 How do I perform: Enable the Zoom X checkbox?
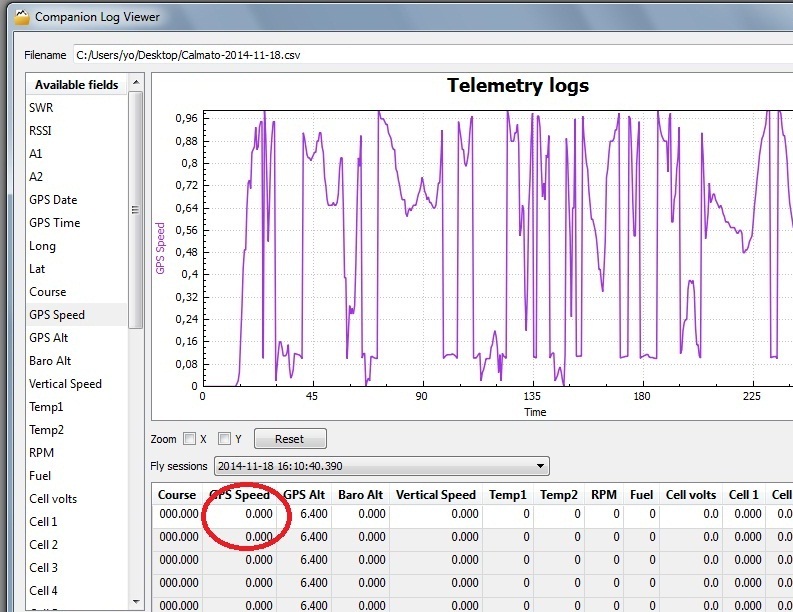(190, 439)
